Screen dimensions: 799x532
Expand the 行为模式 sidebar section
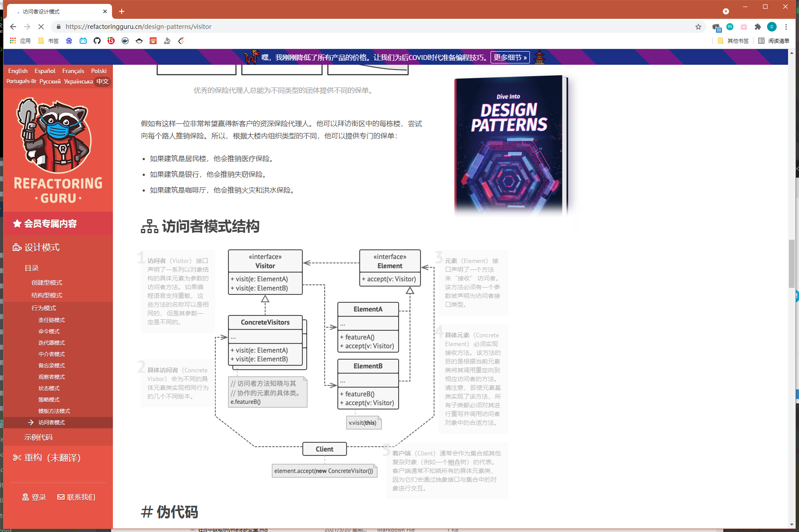point(44,308)
